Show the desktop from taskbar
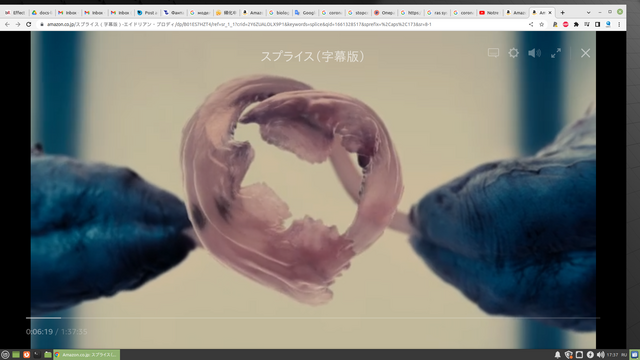The height and width of the screenshot is (360, 640). coord(16,355)
